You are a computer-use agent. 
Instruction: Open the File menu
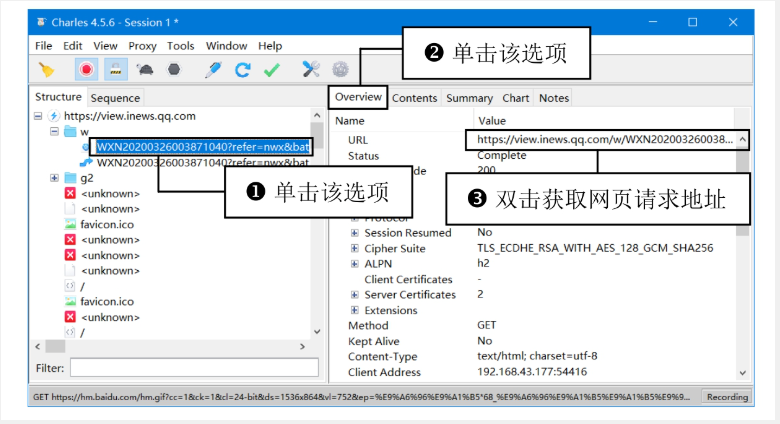pos(43,46)
